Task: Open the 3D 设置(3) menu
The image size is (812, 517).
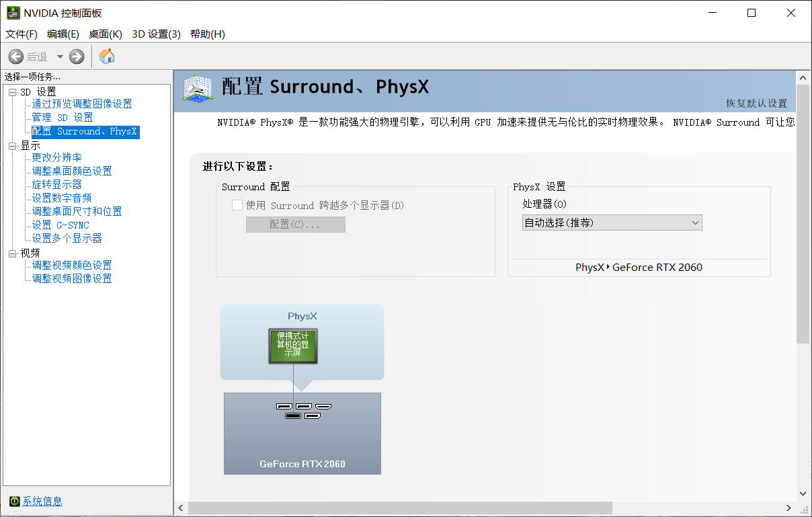Action: coord(157,34)
